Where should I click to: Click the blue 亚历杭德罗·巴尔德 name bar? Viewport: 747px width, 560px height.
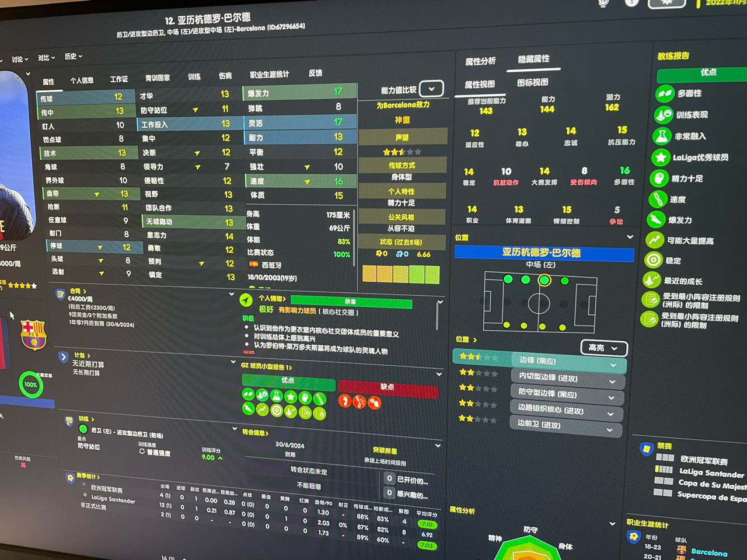(544, 253)
